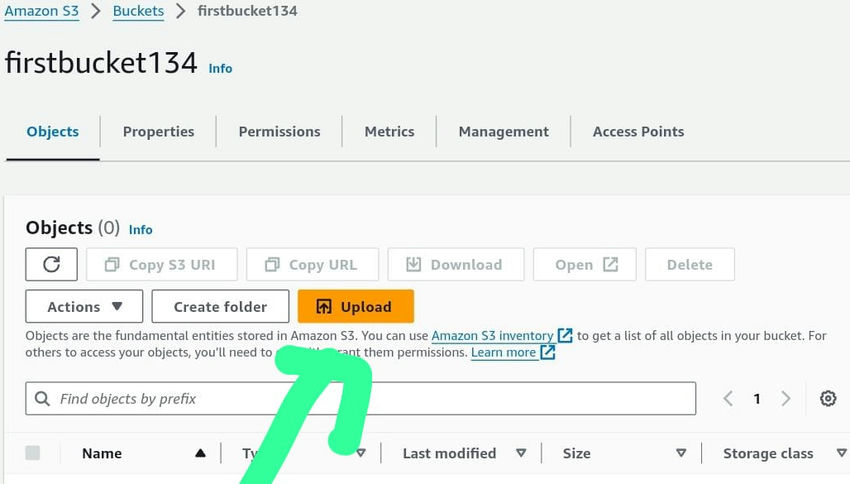Click the external link icon after Learn more
This screenshot has width=850, height=484.
pos(548,352)
